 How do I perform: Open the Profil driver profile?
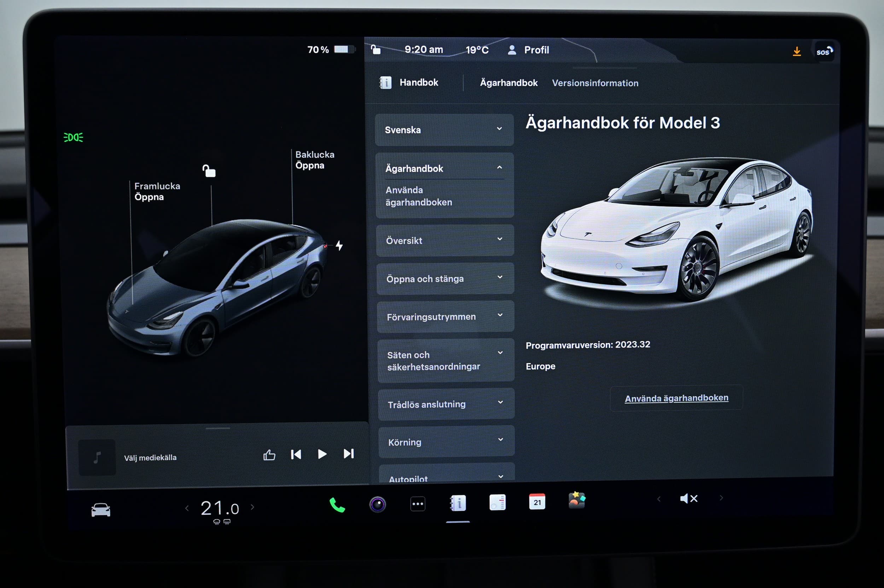(528, 50)
